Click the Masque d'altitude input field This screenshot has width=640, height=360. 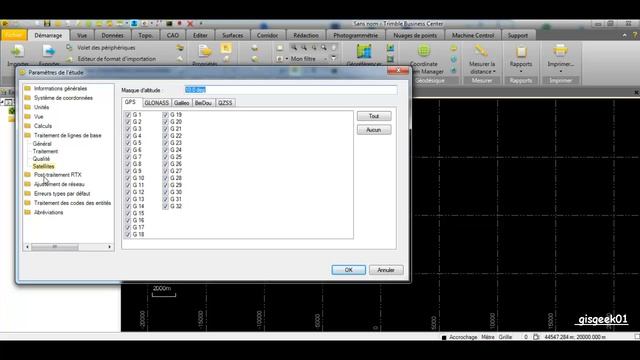(291, 90)
